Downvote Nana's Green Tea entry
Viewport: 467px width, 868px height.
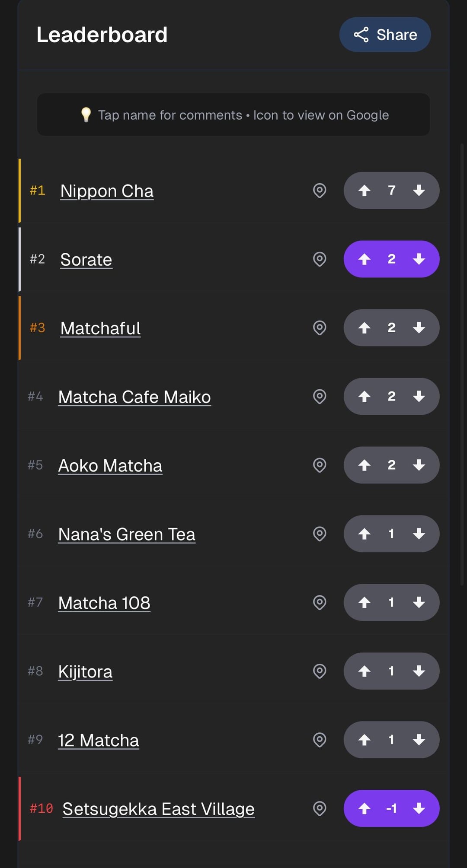coord(419,534)
